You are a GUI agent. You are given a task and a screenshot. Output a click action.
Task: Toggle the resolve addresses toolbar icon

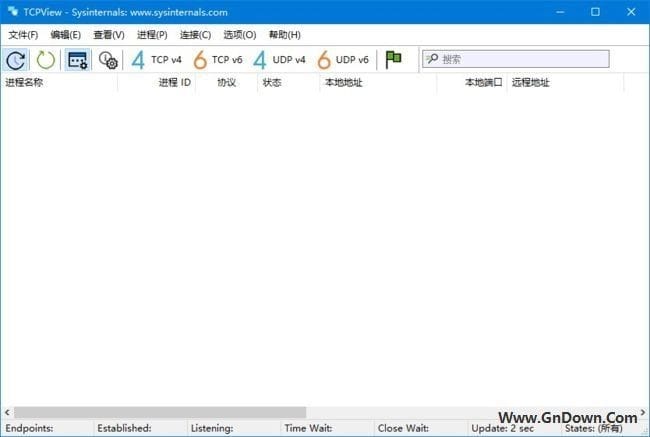coord(78,60)
